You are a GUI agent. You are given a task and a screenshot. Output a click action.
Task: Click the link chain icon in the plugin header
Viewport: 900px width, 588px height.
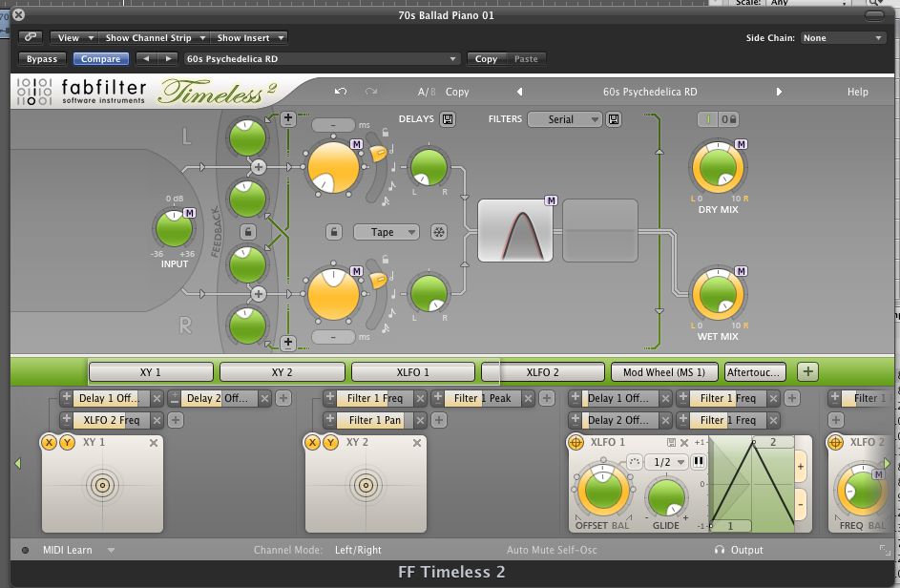(x=31, y=37)
